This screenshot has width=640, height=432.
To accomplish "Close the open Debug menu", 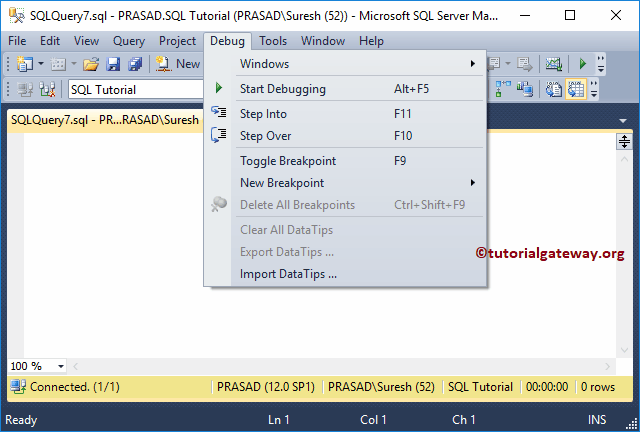I will pyautogui.click(x=227, y=41).
